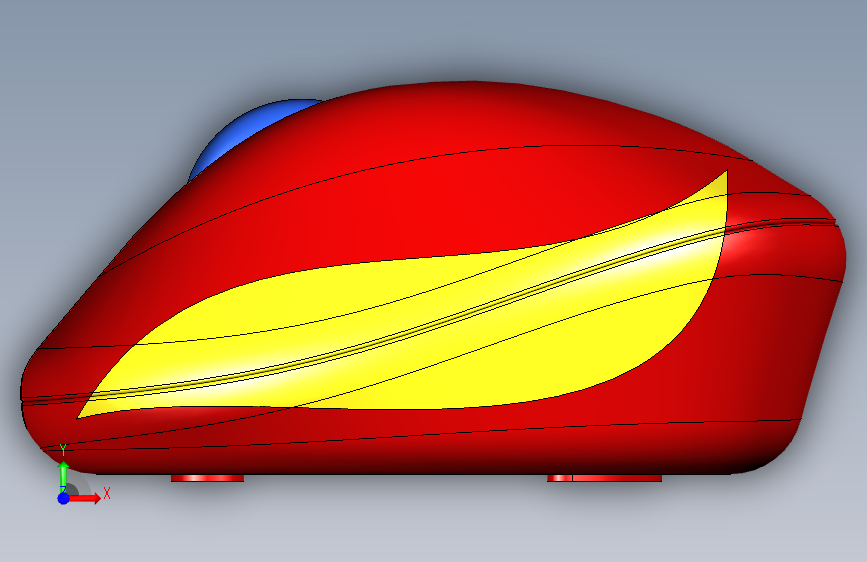
Task: Select the right foot pad under the mouse
Action: click(604, 478)
